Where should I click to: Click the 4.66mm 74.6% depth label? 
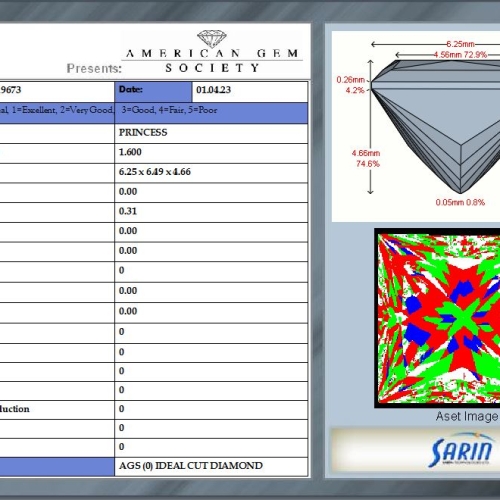point(366,158)
